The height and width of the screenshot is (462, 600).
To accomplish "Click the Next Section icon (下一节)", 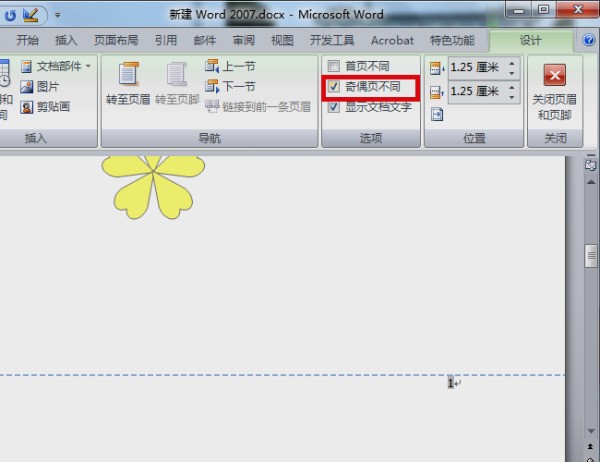I will coord(212,86).
